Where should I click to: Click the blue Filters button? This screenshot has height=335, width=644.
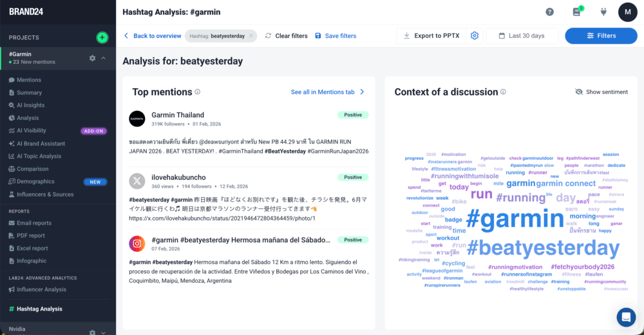pyautogui.click(x=600, y=36)
